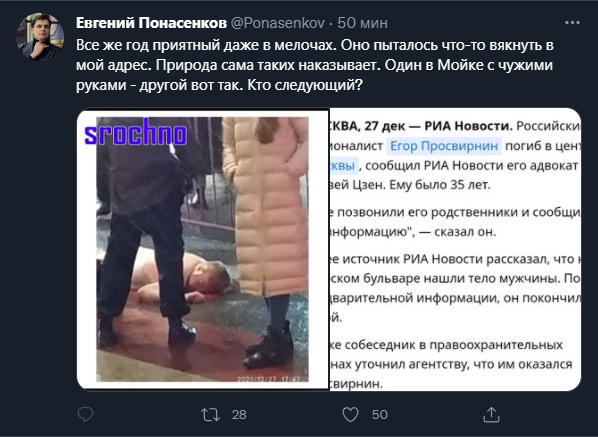Open Евгений Понасенков's round profile avatar
Viewport: 598px width, 437px height.
click(40, 37)
